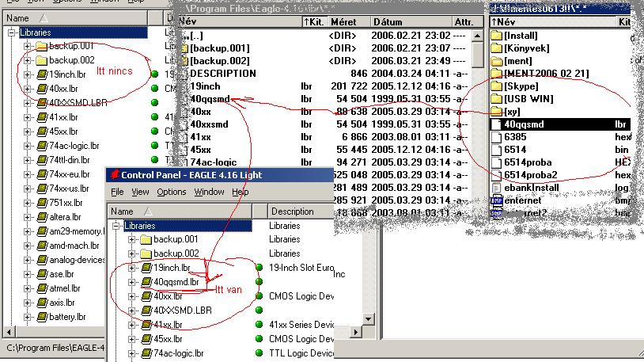Click ebankInstall log file icon
Screen dimensions: 644x362
497,188
